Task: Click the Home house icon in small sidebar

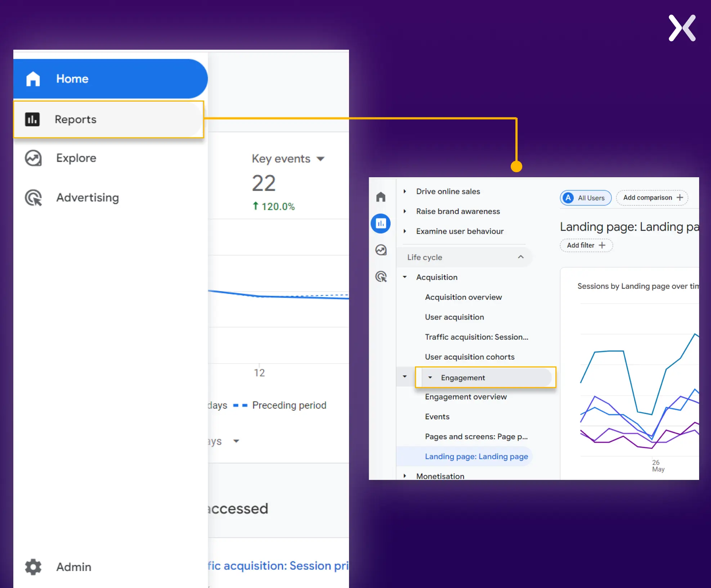Action: [381, 197]
